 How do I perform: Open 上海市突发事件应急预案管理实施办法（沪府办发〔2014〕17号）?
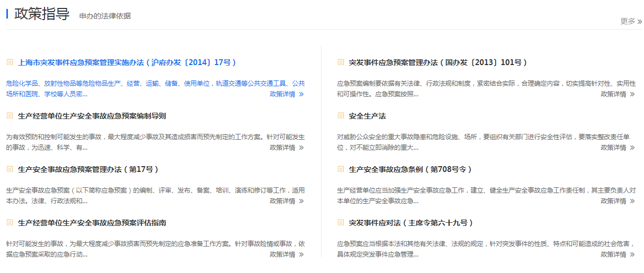(127, 62)
